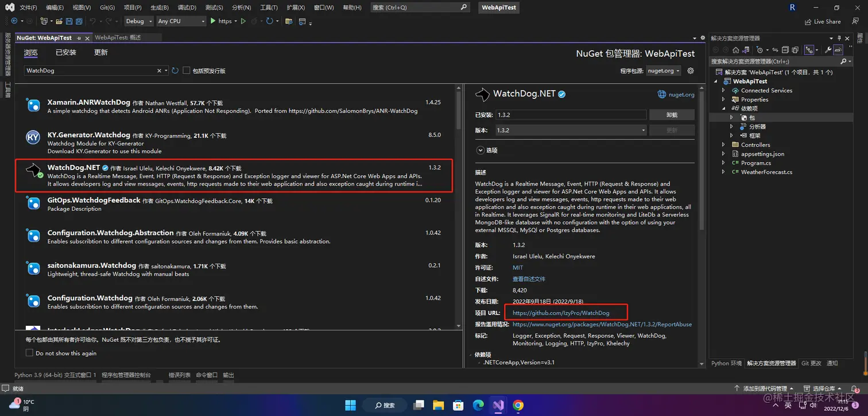Image resolution: width=868 pixels, height=416 pixels.
Task: Click the home icon in Solution Explorer toolbar
Action: coord(736,50)
